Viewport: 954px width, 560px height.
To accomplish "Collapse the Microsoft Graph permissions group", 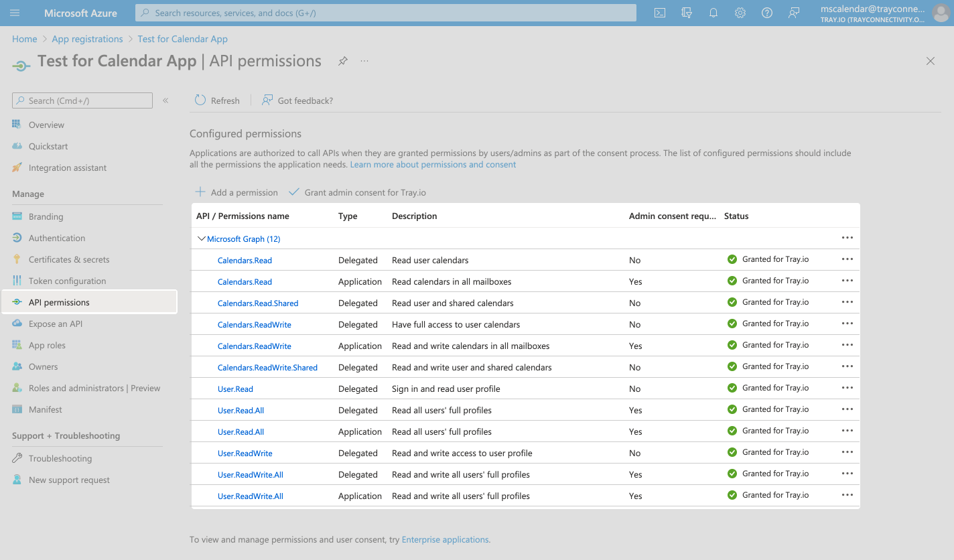I will click(201, 238).
